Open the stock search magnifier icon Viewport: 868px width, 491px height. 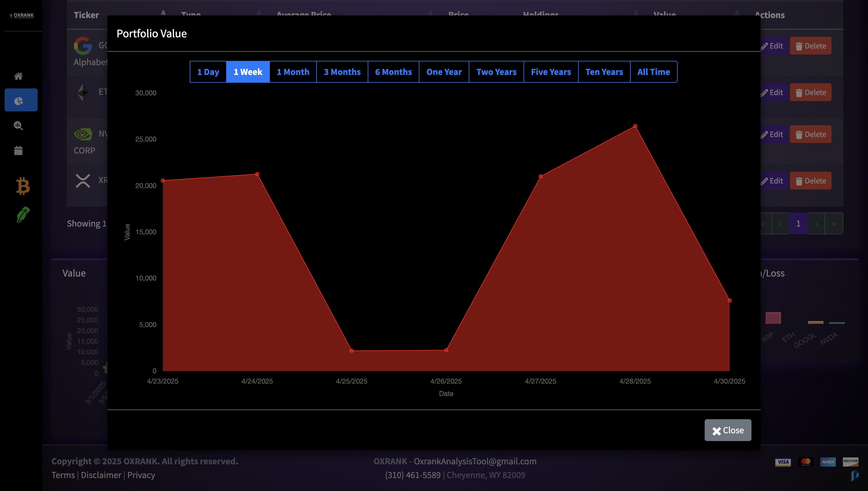[x=18, y=126]
